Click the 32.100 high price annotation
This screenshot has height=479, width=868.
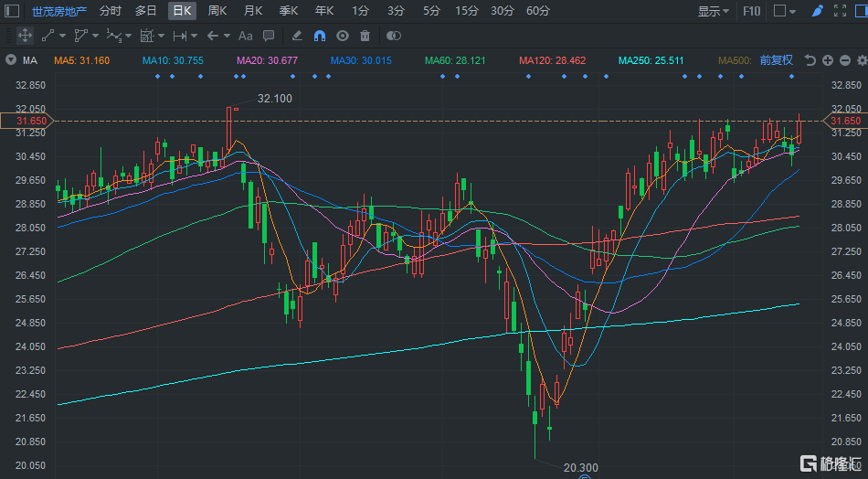(x=275, y=99)
